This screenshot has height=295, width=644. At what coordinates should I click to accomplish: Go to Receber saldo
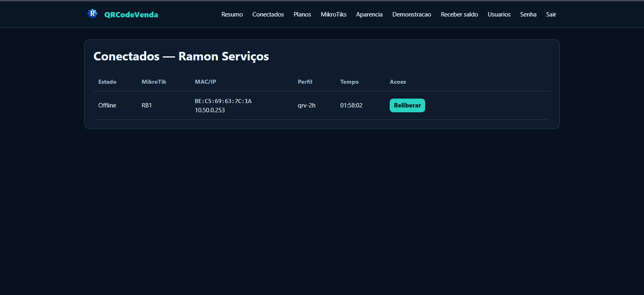[x=459, y=14]
